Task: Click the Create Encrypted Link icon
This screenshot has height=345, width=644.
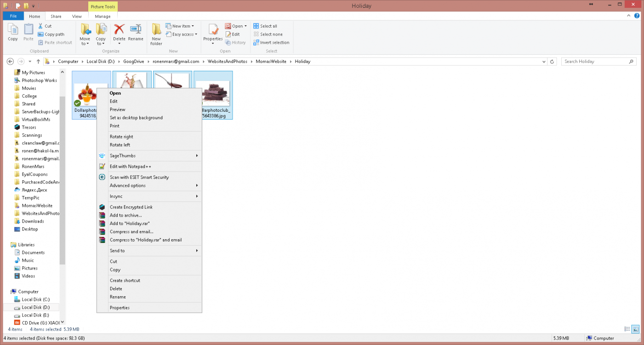Action: 102,207
